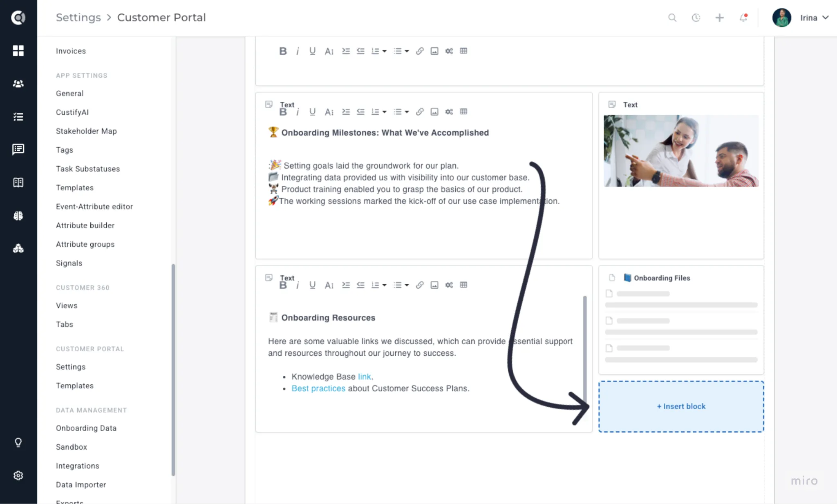Click the Onboarding Resources block scrollbar
This screenshot has width=837, height=504.
click(x=585, y=351)
